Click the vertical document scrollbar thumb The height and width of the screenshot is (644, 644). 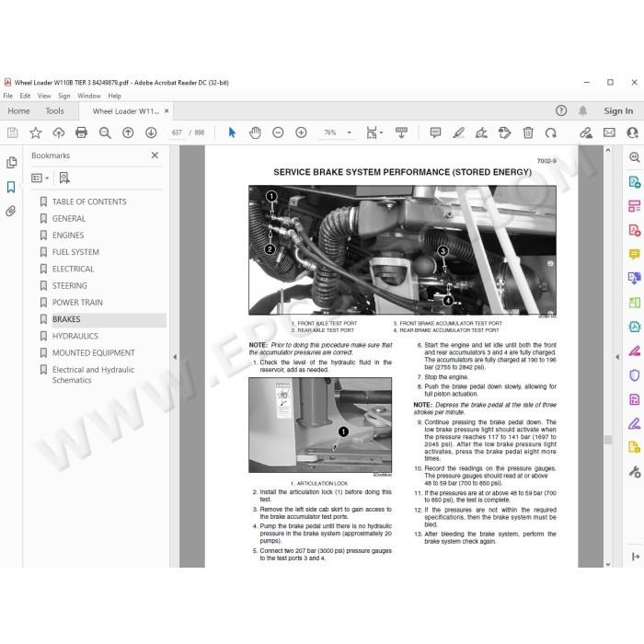pyautogui.click(x=608, y=440)
